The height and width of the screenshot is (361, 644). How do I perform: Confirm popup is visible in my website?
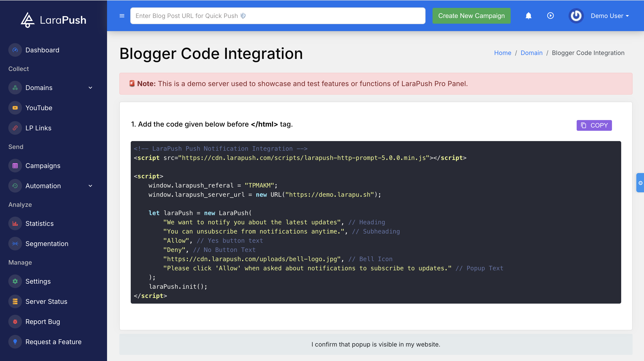coord(376,344)
